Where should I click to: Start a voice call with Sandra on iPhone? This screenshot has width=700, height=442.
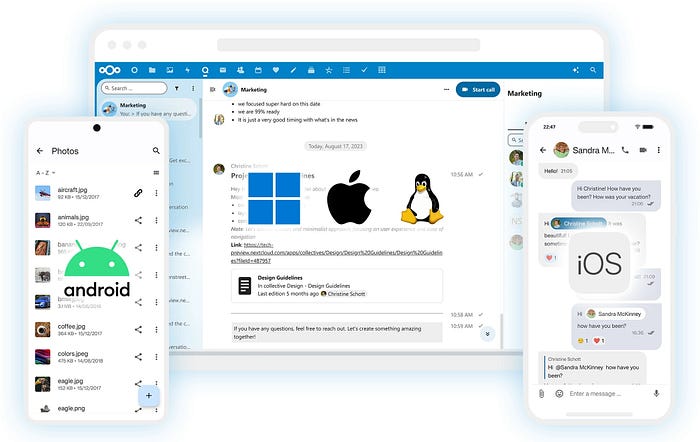coord(625,150)
